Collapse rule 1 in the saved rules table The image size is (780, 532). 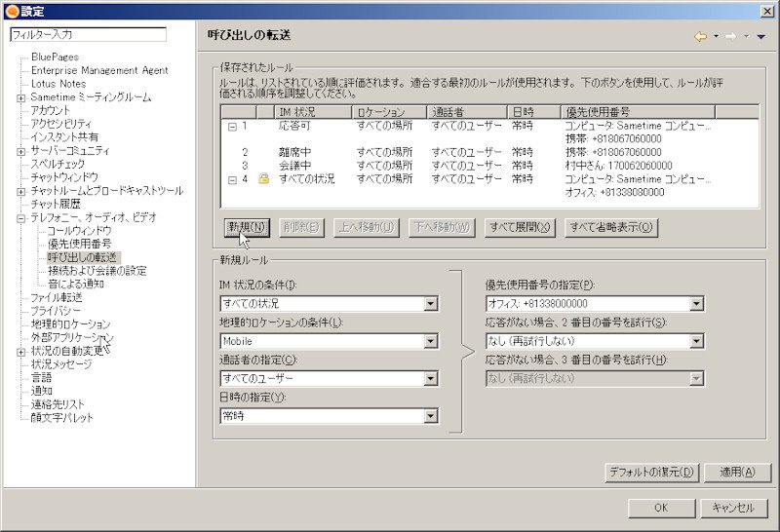point(232,127)
